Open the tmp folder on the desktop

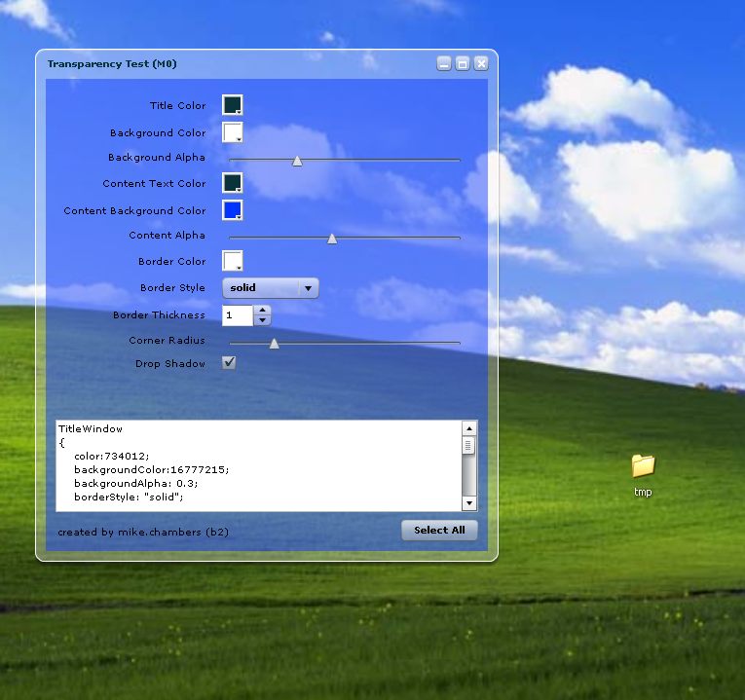(643, 466)
